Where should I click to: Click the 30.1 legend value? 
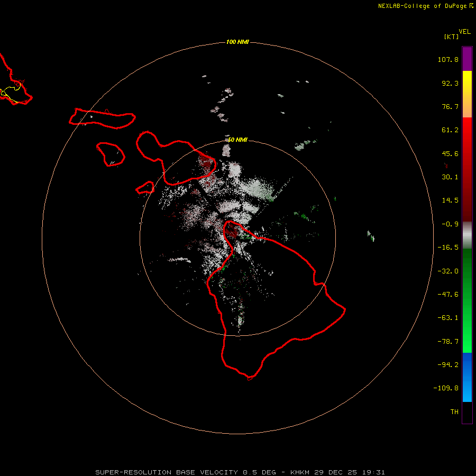click(450, 177)
